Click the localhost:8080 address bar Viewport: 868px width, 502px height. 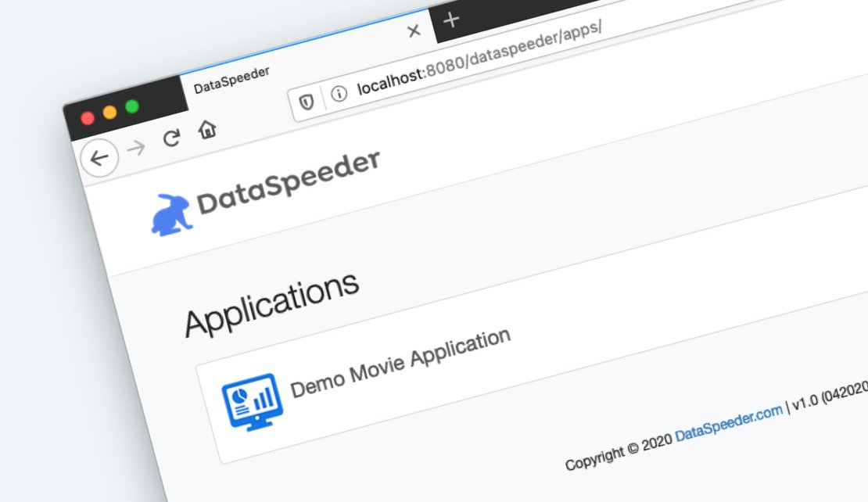tap(479, 58)
